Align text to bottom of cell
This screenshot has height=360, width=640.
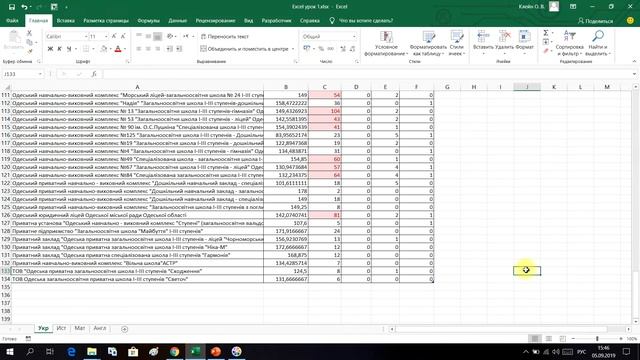coord(158,36)
